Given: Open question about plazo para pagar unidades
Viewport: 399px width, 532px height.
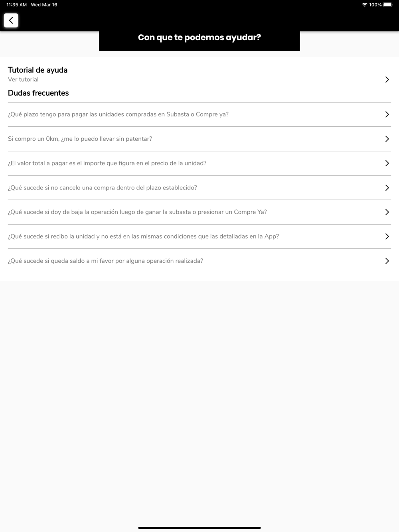Looking at the screenshot, I should 118,114.
